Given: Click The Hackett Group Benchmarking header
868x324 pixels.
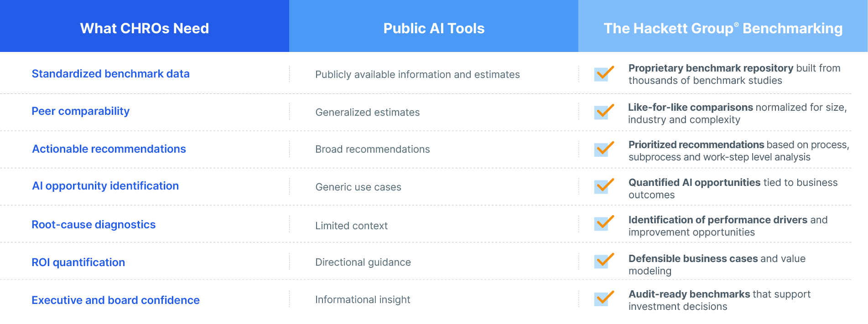Looking at the screenshot, I should (723, 26).
